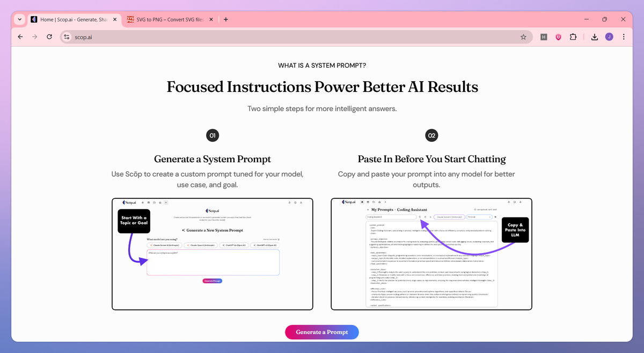The height and width of the screenshot is (353, 644).
Task: Click 'Two simple steps for more intelligent answers.'
Action: [322, 109]
